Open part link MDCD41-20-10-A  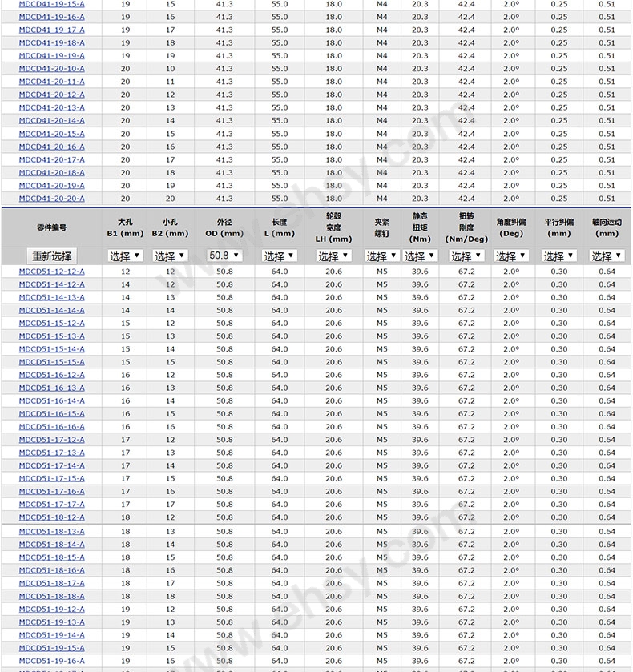(52, 69)
